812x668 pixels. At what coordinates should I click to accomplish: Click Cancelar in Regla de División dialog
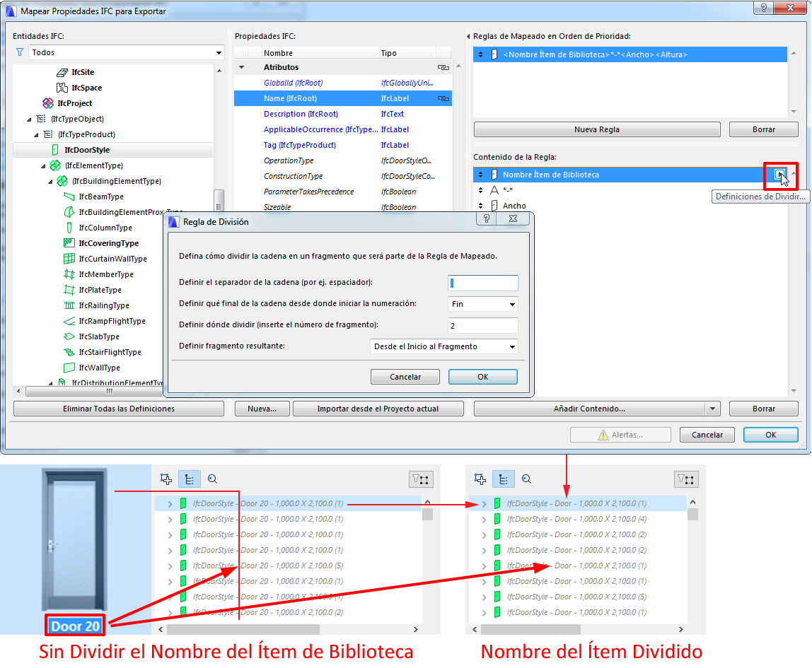[x=405, y=377]
